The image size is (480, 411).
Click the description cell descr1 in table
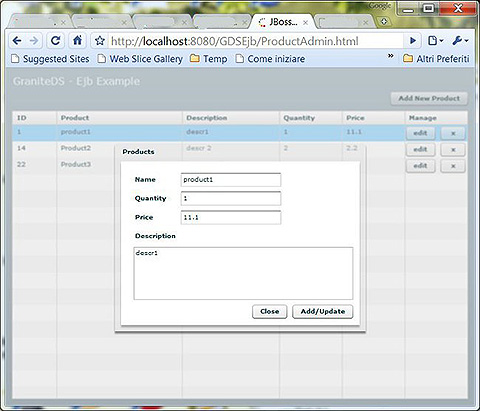pyautogui.click(x=197, y=132)
